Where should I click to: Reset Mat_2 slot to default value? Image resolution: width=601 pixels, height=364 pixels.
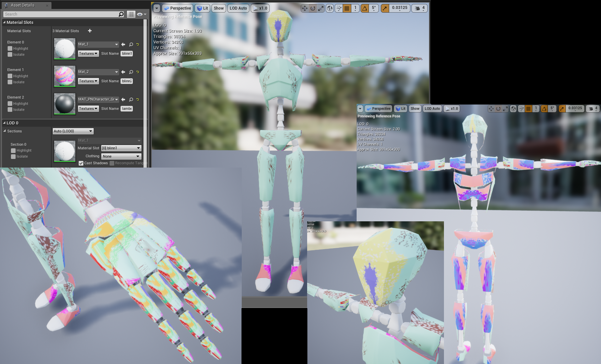[x=138, y=72]
